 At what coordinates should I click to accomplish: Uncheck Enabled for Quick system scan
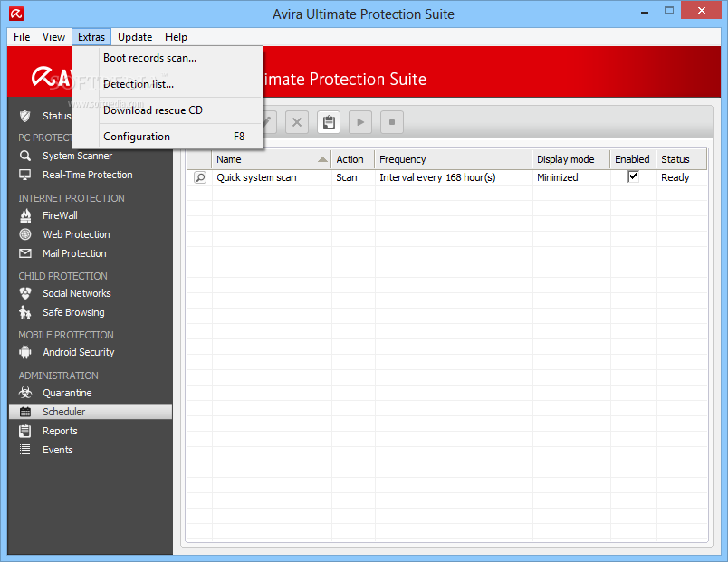633,176
